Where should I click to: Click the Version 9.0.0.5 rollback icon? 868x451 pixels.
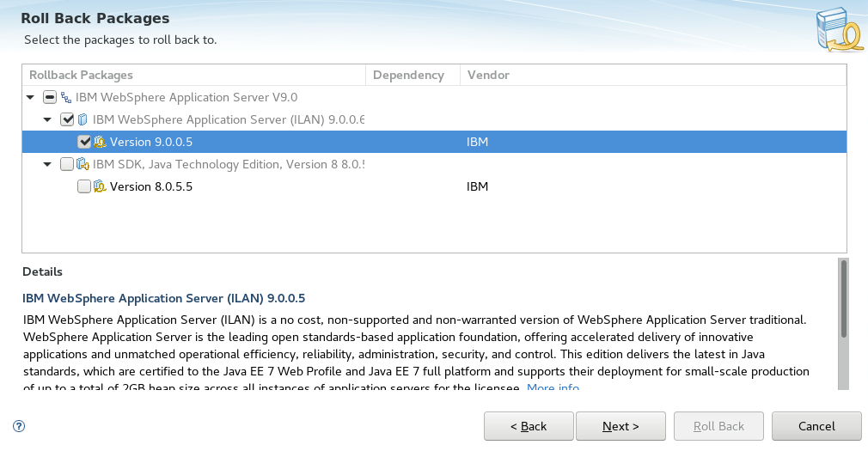(100, 142)
